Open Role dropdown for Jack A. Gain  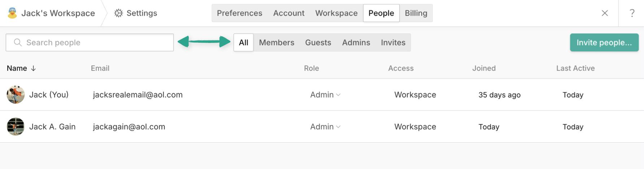tap(325, 127)
